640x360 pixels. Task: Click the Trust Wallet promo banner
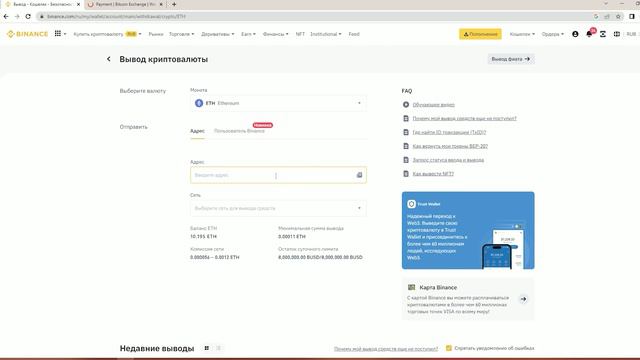click(x=468, y=231)
